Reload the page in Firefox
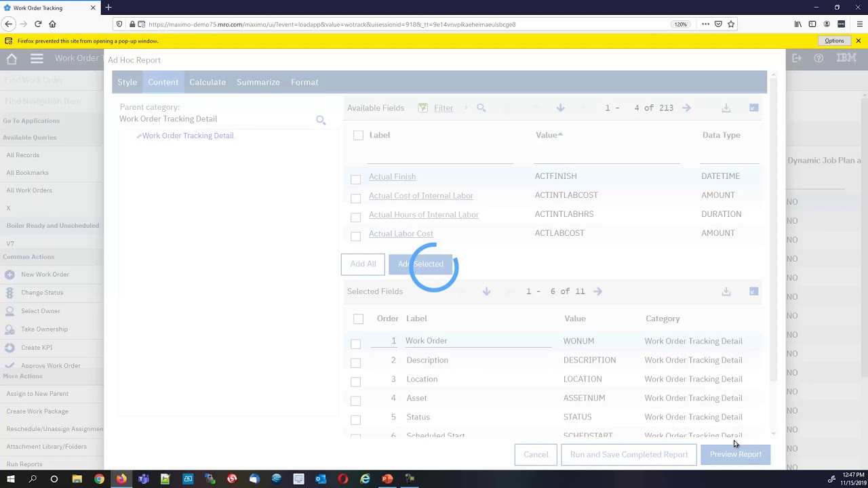868x488 pixels. (38, 24)
